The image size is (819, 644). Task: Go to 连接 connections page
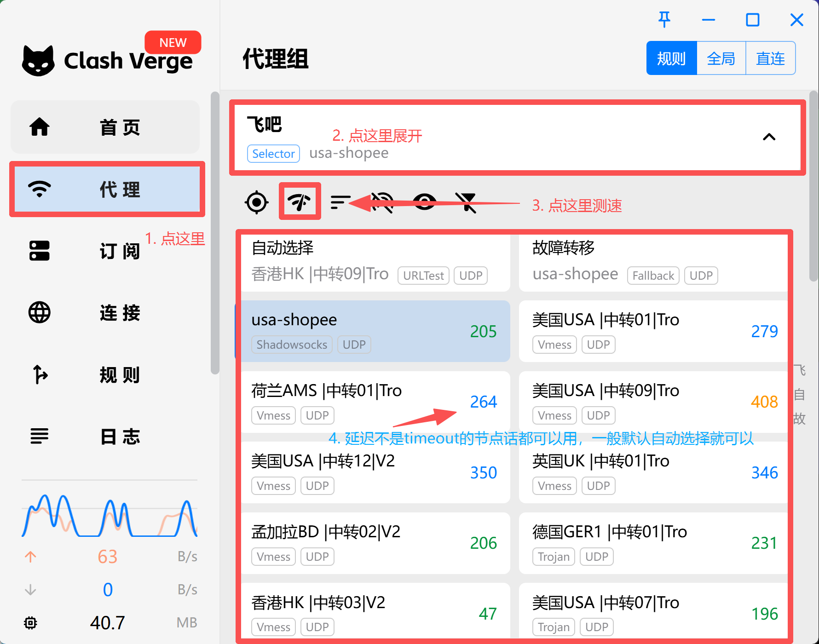(105, 313)
